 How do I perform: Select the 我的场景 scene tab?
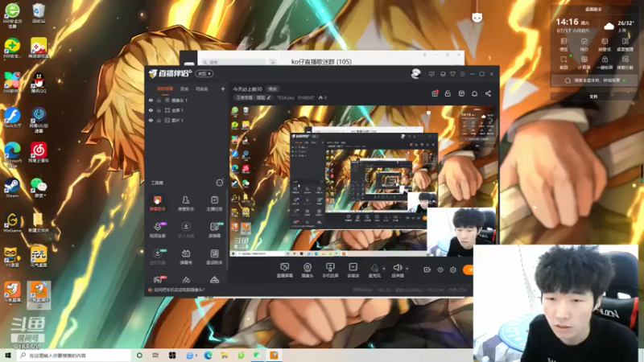pyautogui.click(x=165, y=88)
